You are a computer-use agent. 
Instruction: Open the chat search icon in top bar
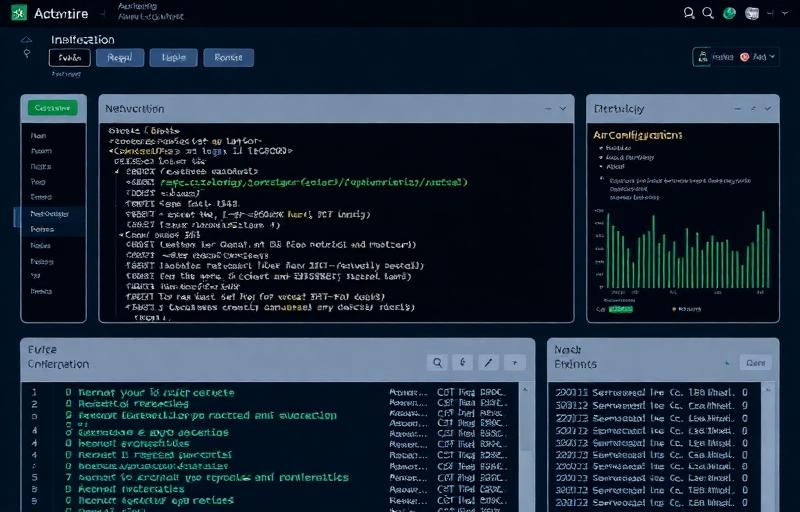[689, 13]
